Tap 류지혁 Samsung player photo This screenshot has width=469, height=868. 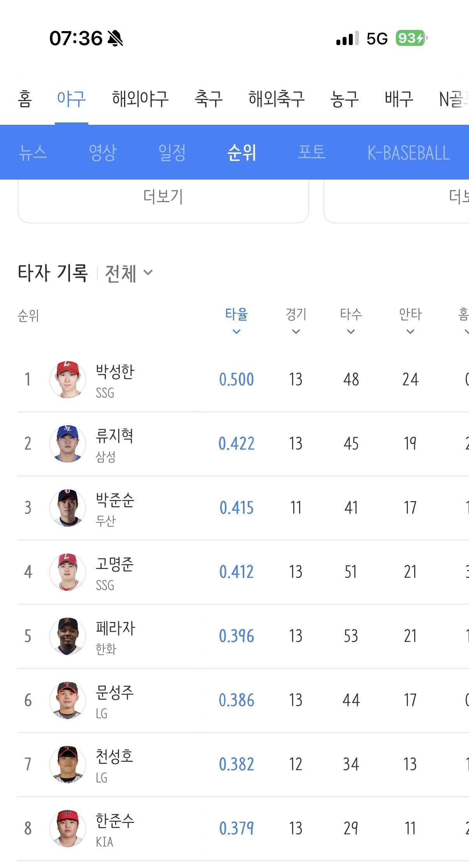pyautogui.click(x=68, y=444)
